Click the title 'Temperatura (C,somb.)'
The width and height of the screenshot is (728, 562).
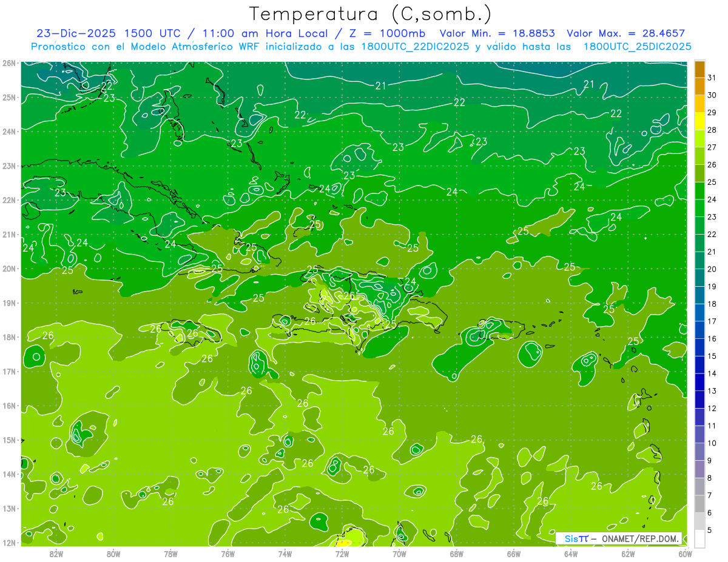371,13
